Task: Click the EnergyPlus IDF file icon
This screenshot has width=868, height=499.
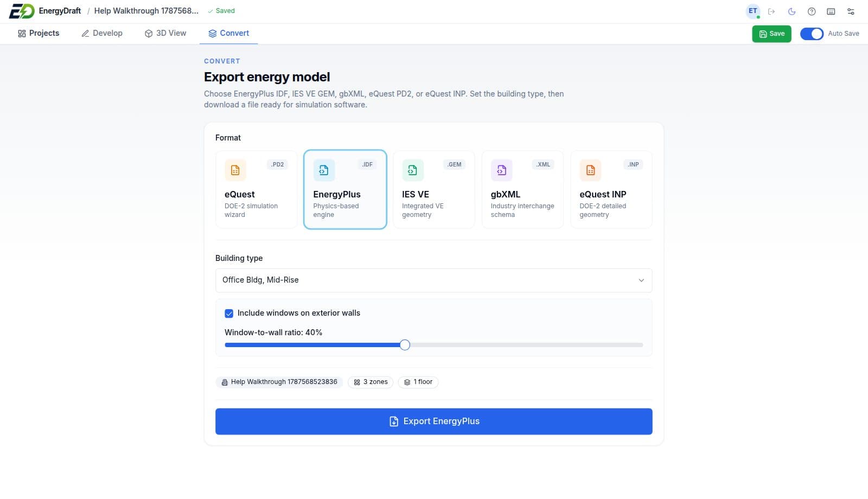Action: (324, 170)
